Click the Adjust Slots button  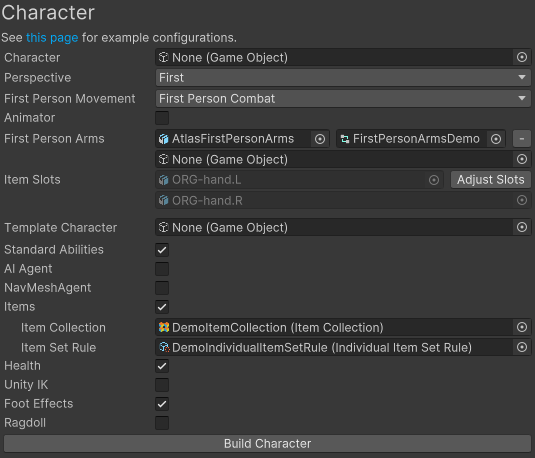[x=491, y=180]
